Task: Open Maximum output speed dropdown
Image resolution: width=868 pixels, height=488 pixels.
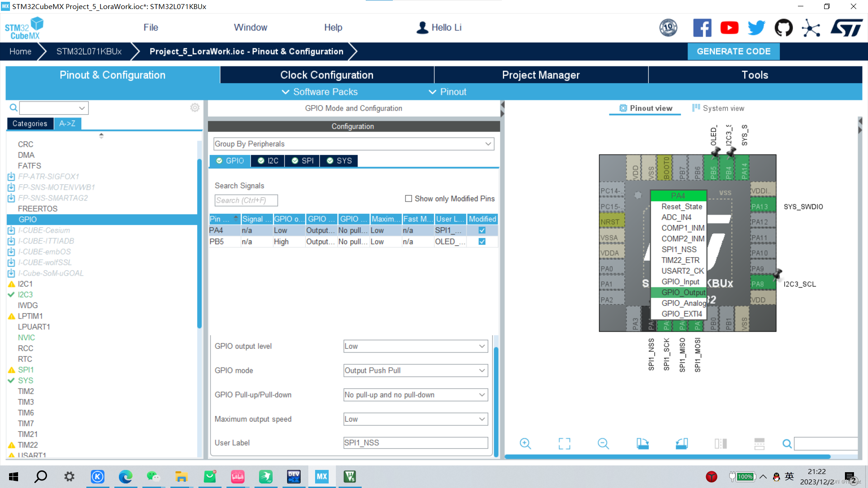Action: (x=415, y=419)
